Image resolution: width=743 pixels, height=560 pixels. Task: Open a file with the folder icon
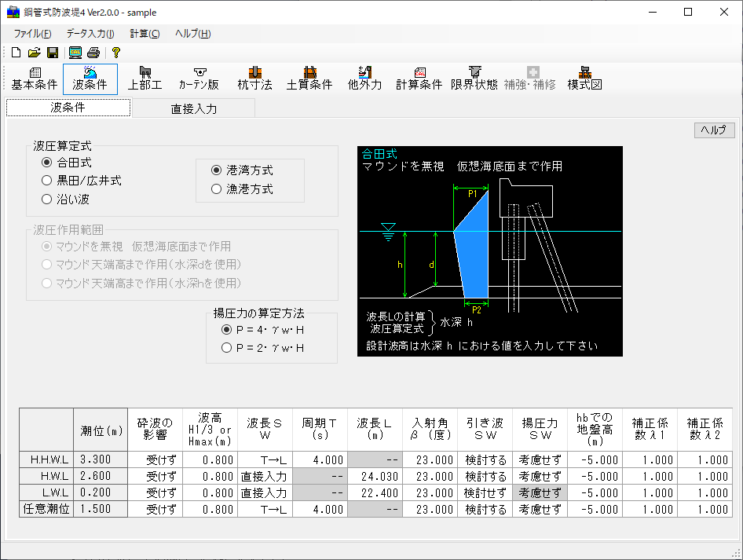(34, 53)
